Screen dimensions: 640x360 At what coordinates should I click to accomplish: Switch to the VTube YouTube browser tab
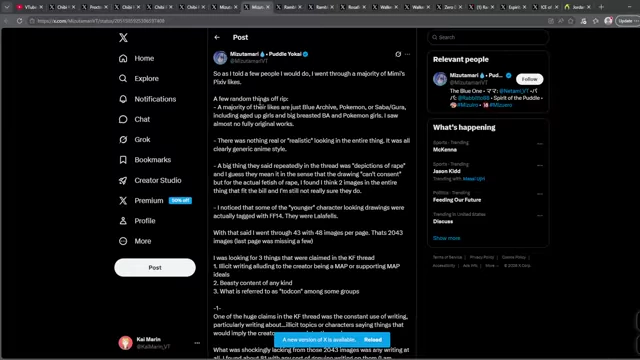[30, 7]
